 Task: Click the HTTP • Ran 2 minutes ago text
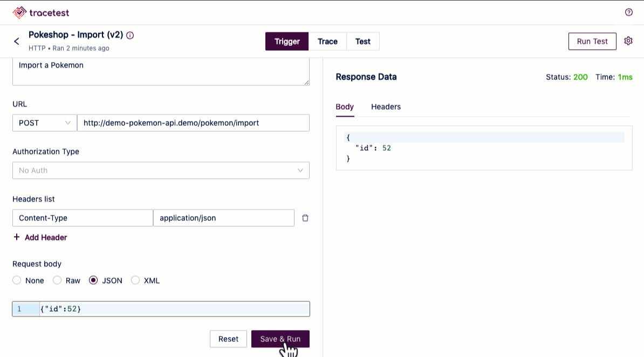coord(69,48)
